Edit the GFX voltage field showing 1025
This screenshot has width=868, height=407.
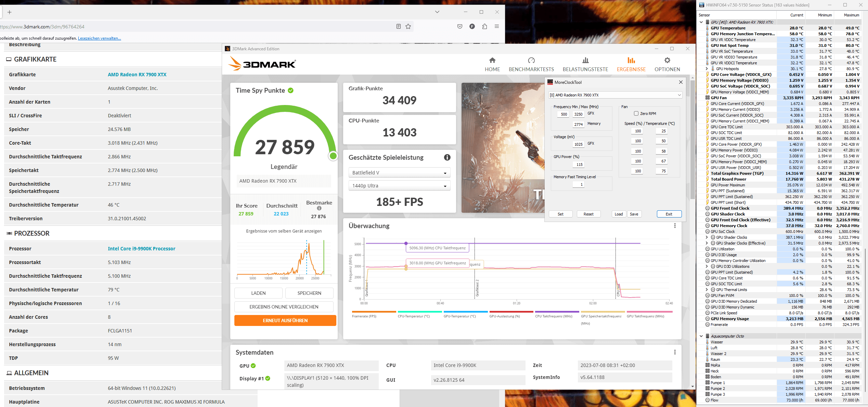579,144
